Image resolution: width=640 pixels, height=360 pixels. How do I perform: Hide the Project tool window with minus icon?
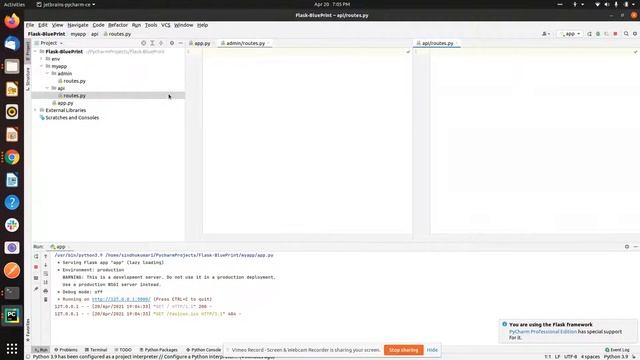click(x=180, y=43)
